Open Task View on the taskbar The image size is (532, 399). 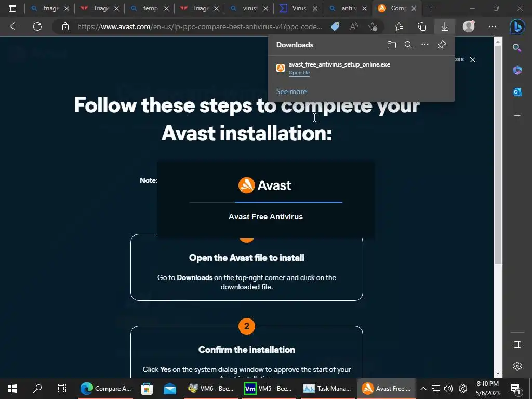[62, 389]
